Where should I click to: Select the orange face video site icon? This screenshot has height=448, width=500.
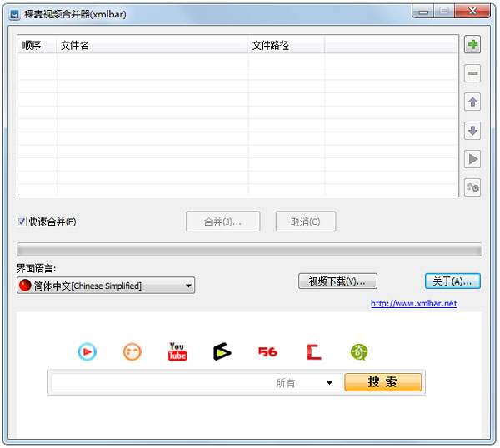click(132, 351)
